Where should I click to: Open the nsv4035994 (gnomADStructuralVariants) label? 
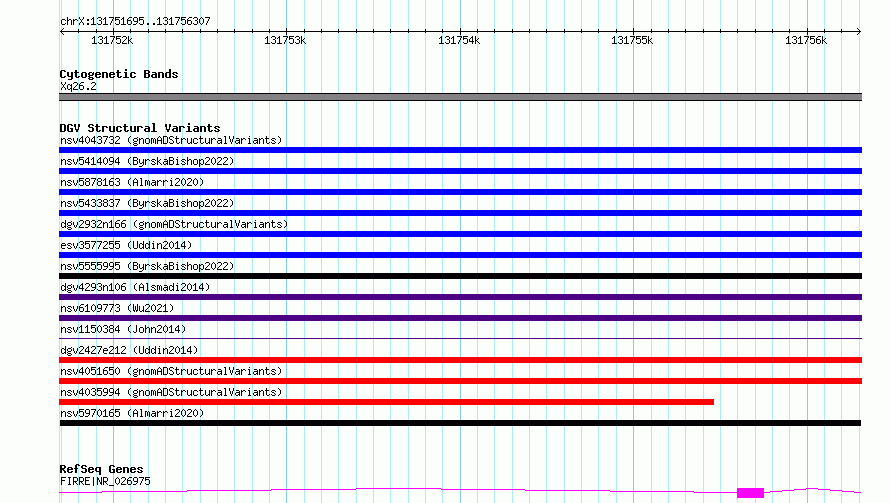pyautogui.click(x=171, y=392)
